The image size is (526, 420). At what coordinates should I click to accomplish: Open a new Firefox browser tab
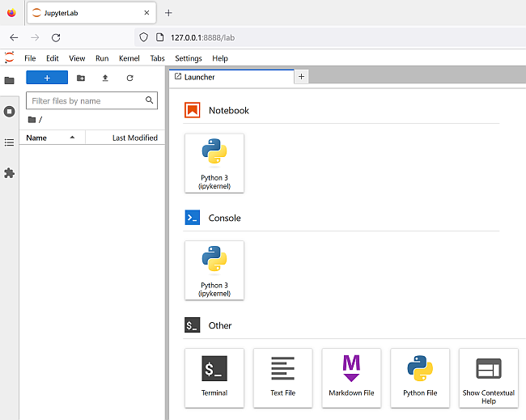pos(168,13)
